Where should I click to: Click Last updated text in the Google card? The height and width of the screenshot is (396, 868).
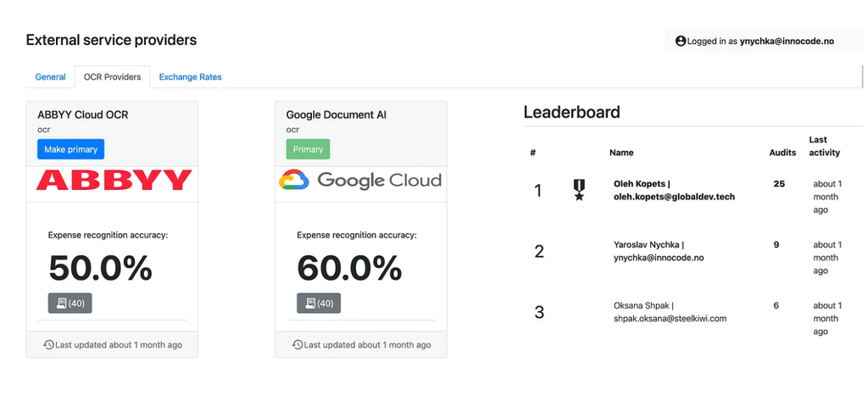pyautogui.click(x=367, y=344)
